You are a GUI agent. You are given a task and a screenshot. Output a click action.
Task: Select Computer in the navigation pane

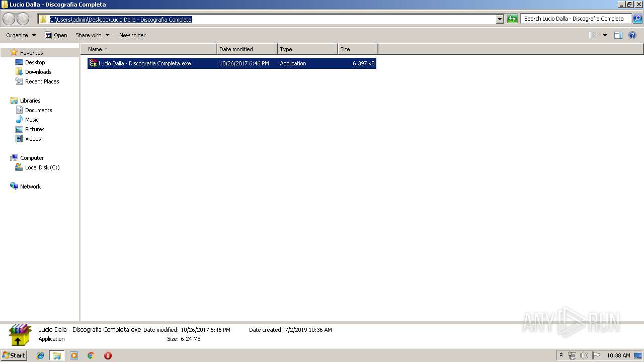[x=32, y=158]
